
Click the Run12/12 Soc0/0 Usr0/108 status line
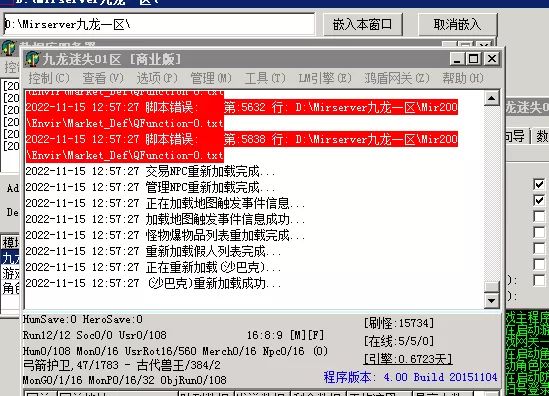pos(95,335)
